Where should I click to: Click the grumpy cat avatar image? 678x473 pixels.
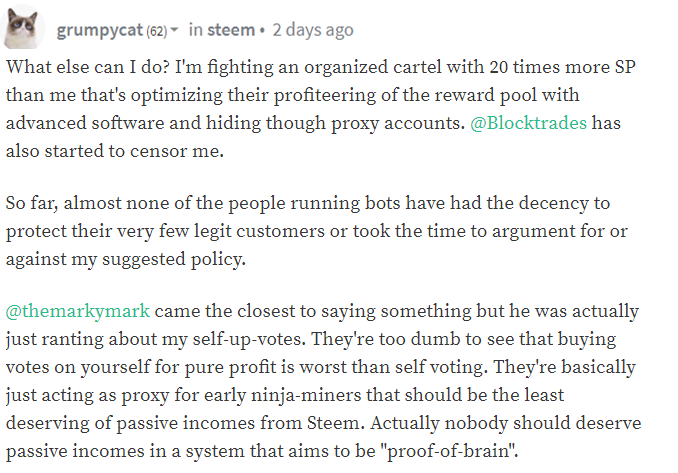pyautogui.click(x=22, y=27)
